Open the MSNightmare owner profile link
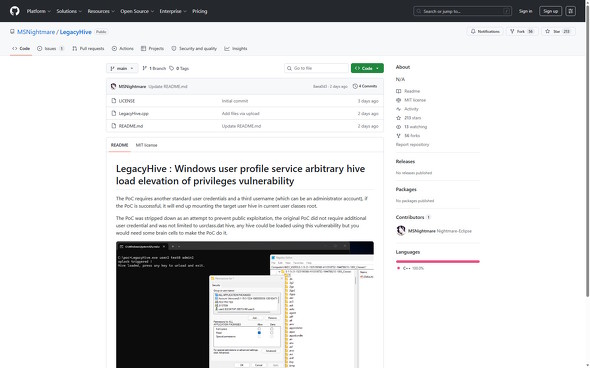 [36, 32]
